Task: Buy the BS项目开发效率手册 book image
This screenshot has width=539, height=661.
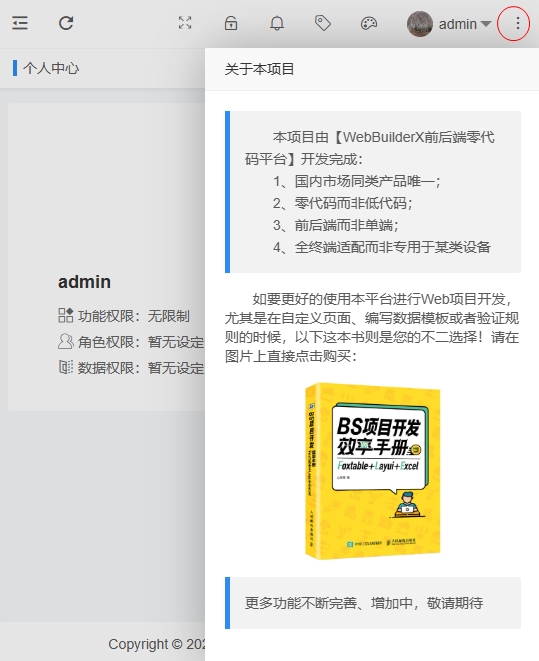Action: 373,471
